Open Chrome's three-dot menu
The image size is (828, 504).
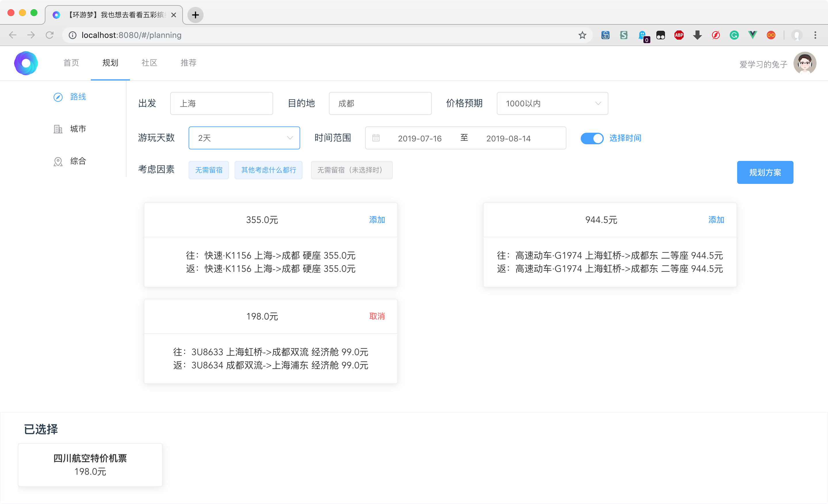click(x=815, y=35)
